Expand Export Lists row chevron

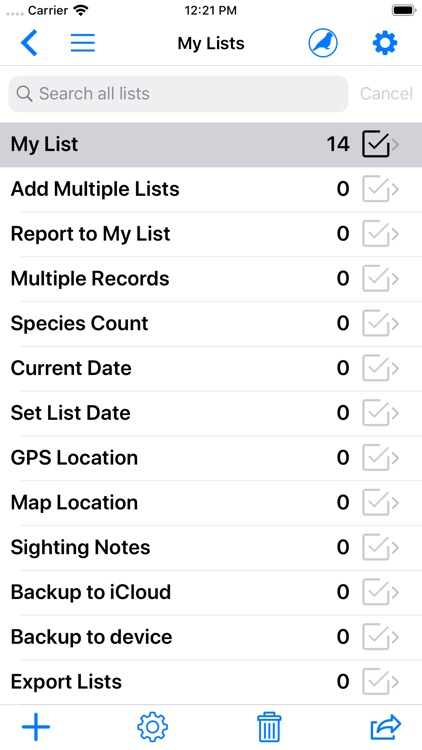[395, 682]
